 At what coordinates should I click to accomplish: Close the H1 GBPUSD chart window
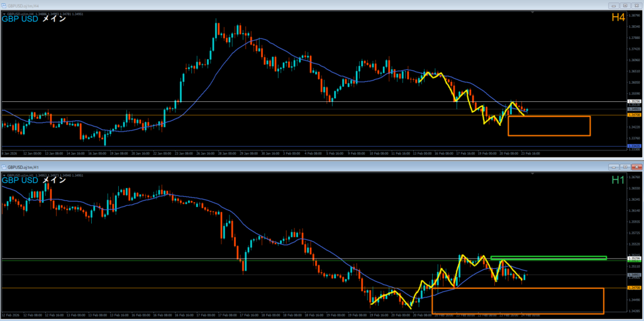(x=636, y=167)
